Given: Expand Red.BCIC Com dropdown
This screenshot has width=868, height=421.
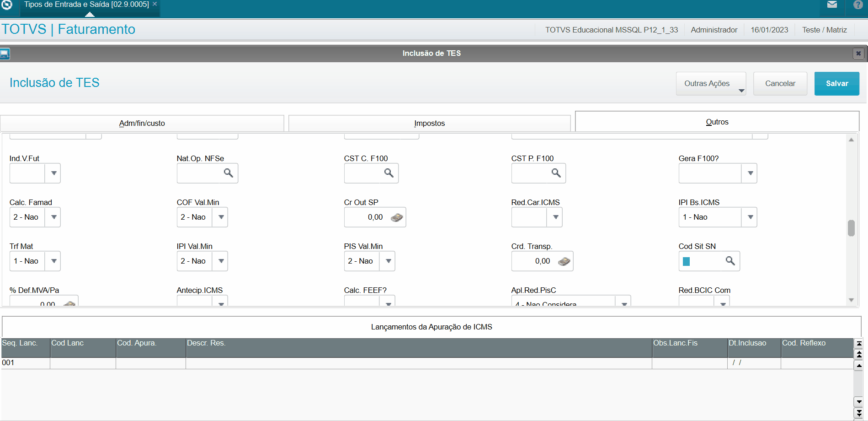Looking at the screenshot, I should pyautogui.click(x=722, y=302).
